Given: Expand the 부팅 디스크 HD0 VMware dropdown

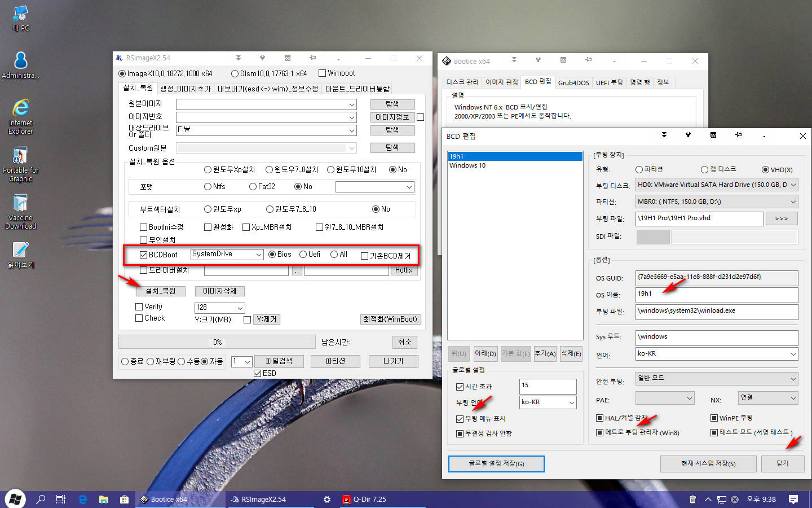Looking at the screenshot, I should click(x=793, y=185).
